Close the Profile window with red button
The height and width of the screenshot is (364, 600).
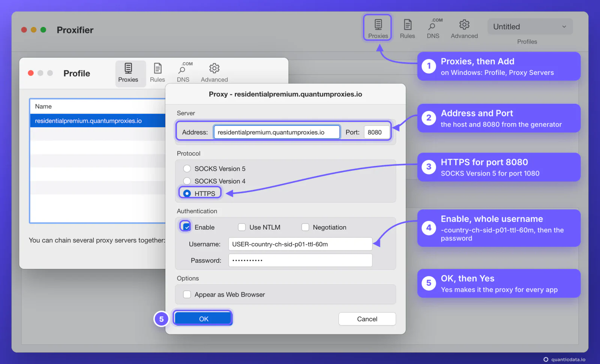pos(31,73)
